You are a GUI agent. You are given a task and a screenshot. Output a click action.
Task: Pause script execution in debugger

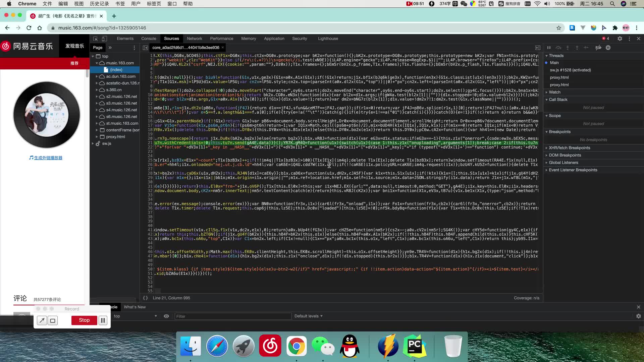[549, 48]
